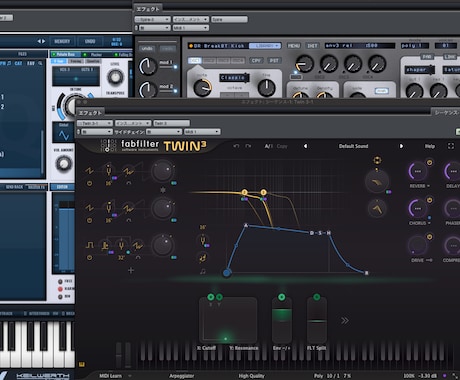Image resolution: width=460 pixels, height=380 pixels.
Task: Click the Arpeggiator button
Action: (181, 376)
